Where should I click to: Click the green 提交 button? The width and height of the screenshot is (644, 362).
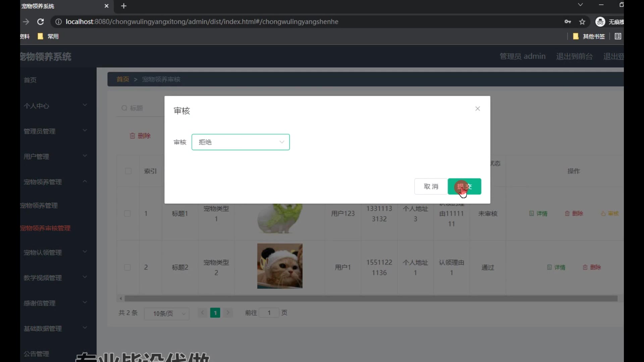coord(465,186)
